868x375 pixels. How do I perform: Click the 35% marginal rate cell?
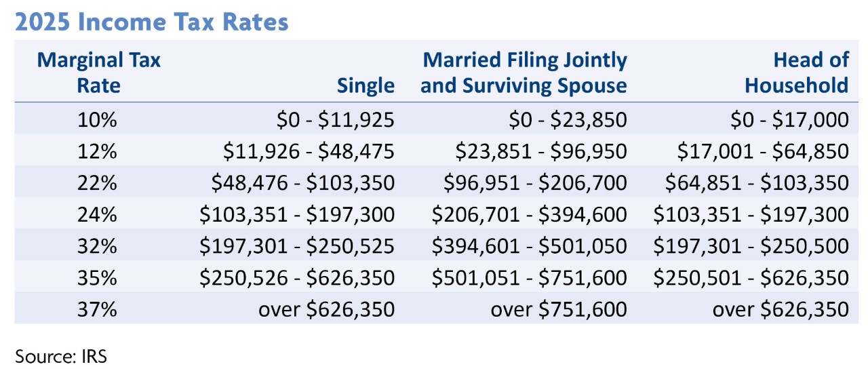click(x=99, y=278)
